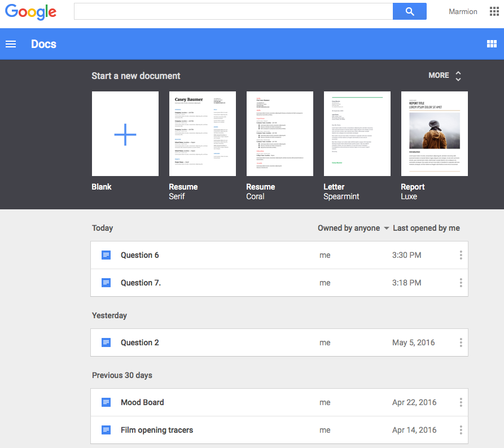Choose the Resume Serif template
The width and height of the screenshot is (504, 448).
tap(203, 134)
